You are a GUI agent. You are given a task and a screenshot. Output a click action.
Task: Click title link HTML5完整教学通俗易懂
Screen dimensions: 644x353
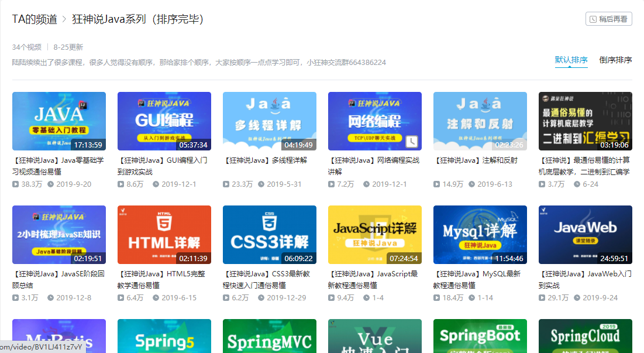coord(161,279)
